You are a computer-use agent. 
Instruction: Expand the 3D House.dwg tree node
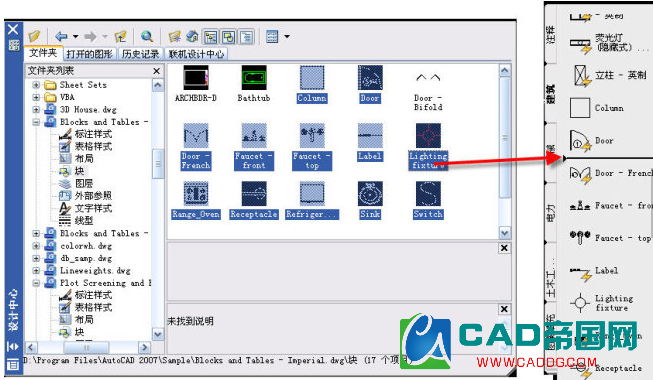point(36,110)
